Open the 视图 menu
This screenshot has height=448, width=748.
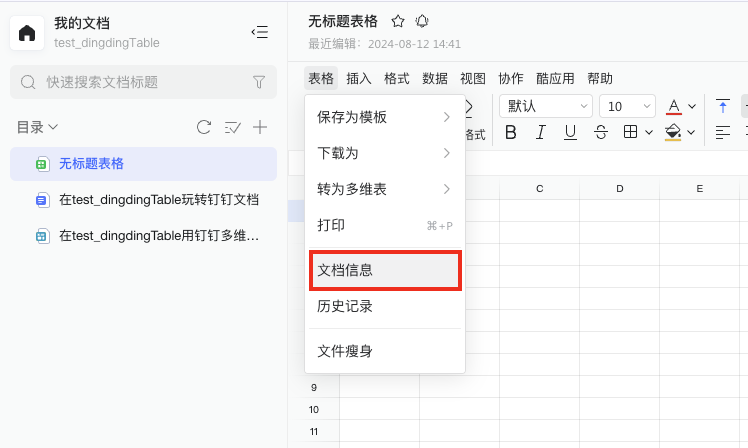point(473,78)
